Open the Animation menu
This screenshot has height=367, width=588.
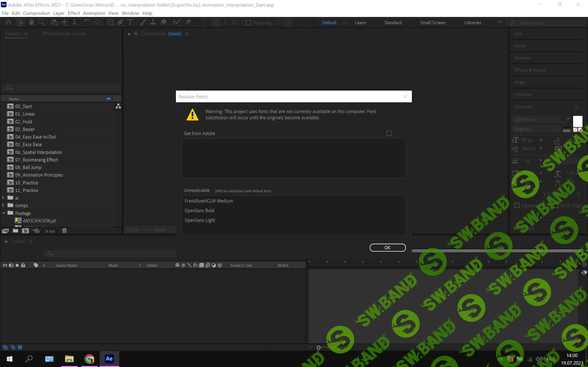tap(94, 13)
